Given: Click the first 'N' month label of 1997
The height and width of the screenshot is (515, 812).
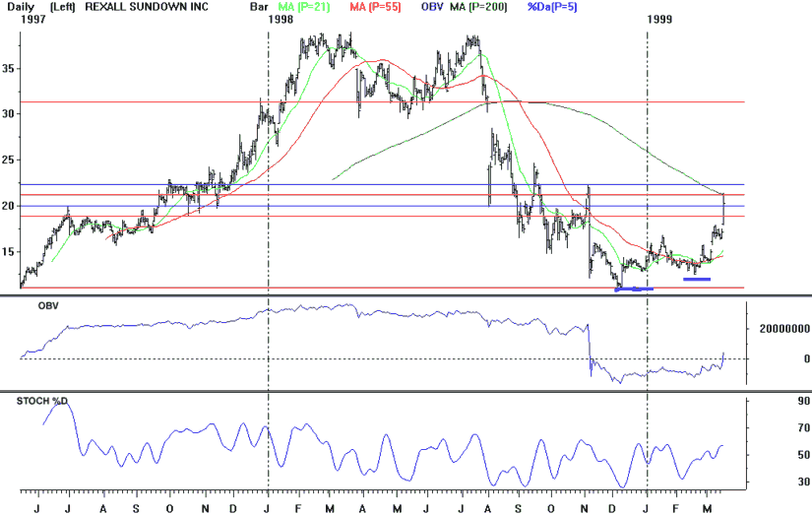Looking at the screenshot, I should [x=205, y=509].
